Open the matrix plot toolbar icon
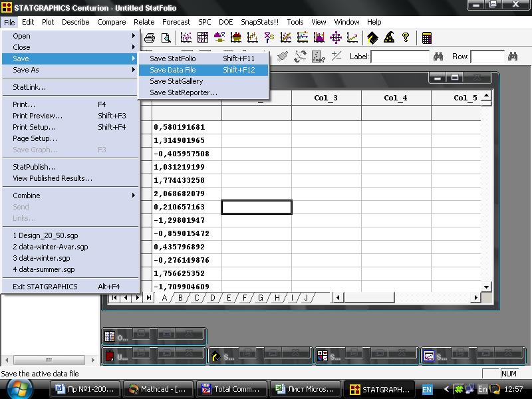532x399 pixels. click(x=203, y=38)
